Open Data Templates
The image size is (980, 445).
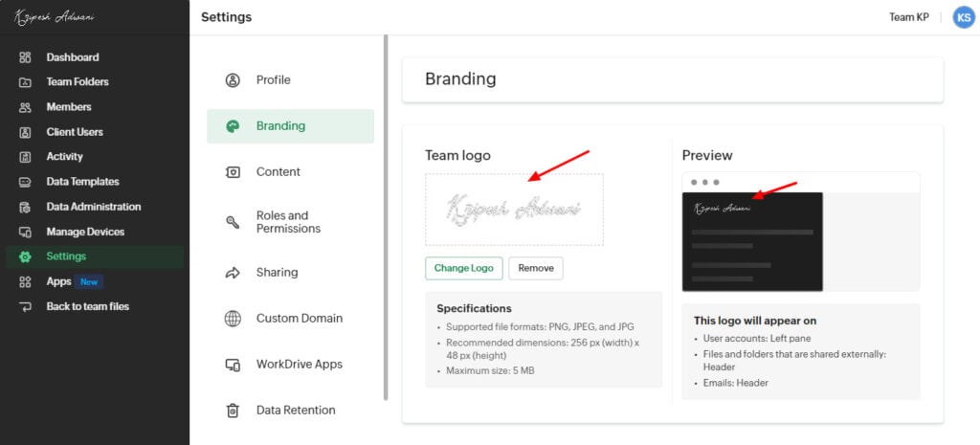tap(82, 182)
